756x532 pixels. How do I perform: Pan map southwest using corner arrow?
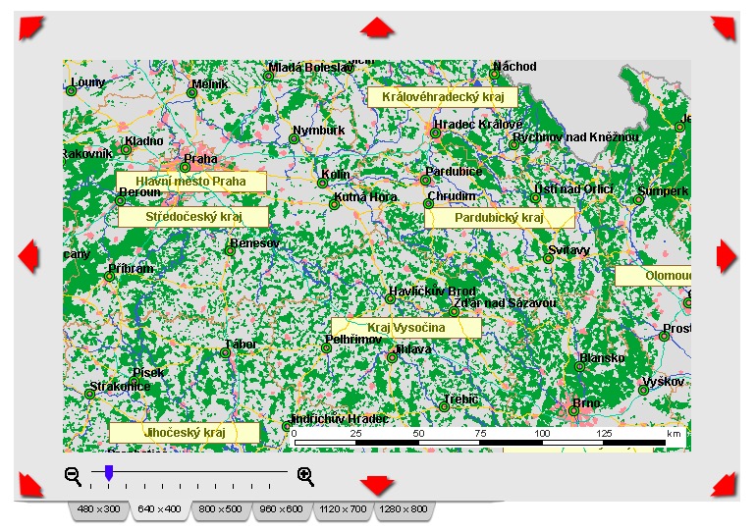click(x=31, y=484)
